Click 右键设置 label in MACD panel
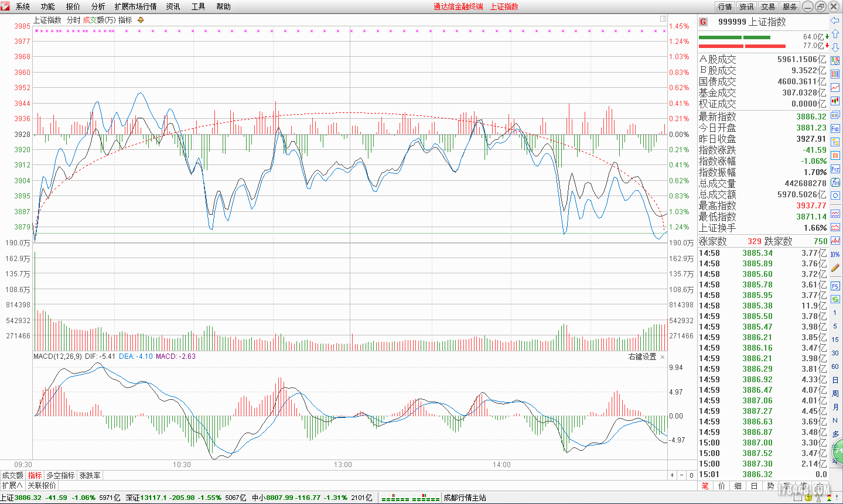Screen dimensions: 843x504 tap(642, 356)
